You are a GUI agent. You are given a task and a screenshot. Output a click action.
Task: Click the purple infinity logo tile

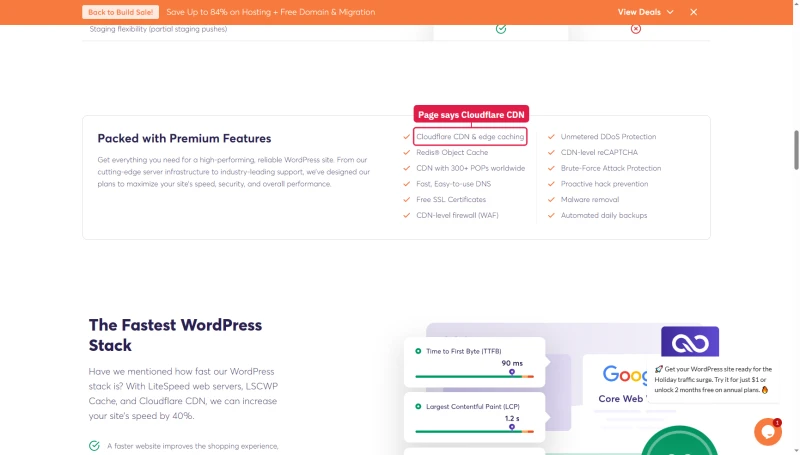pos(690,342)
